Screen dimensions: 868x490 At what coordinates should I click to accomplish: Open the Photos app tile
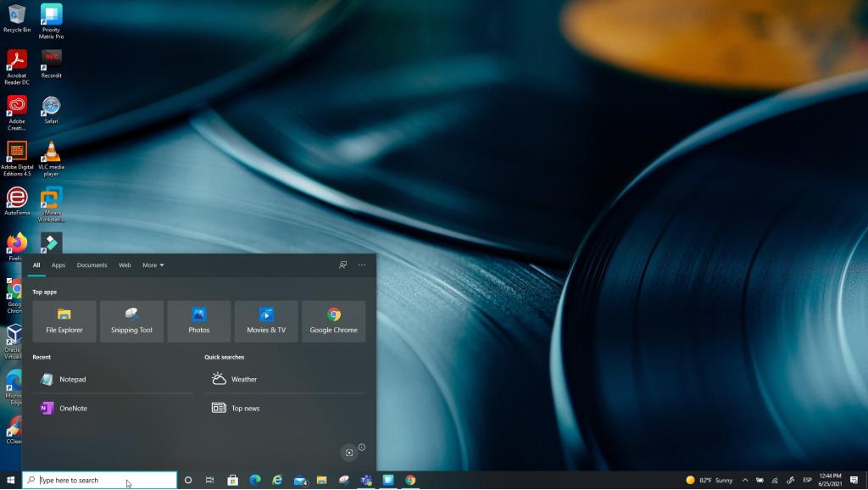click(x=198, y=321)
